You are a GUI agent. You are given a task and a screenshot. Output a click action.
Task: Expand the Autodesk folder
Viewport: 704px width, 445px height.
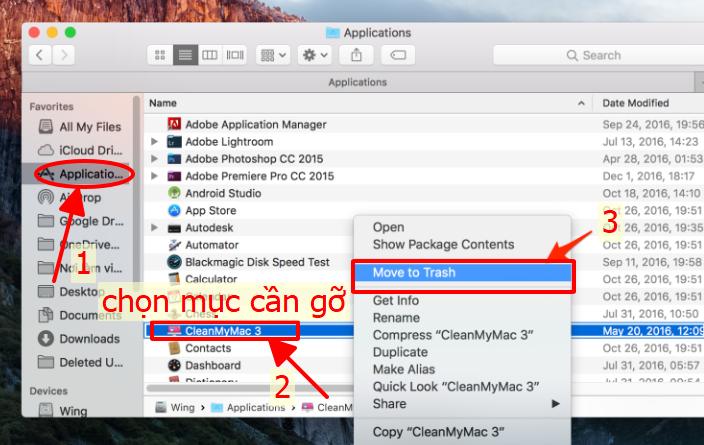point(154,227)
